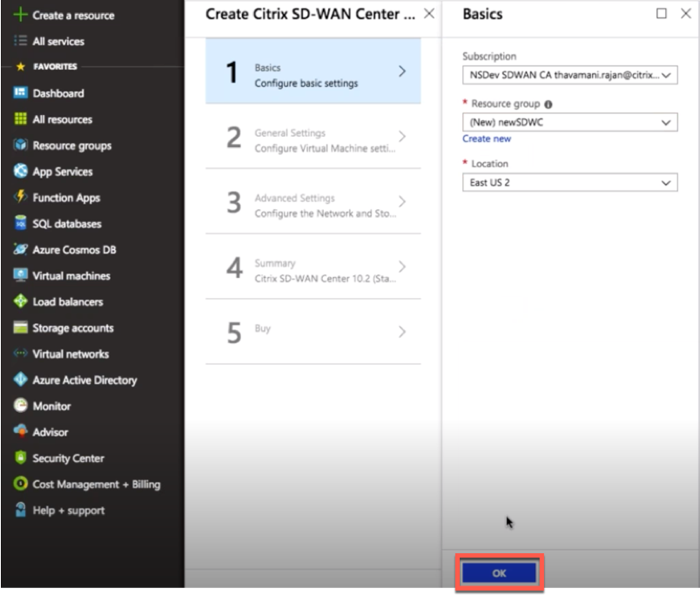Click the Security Center shield icon
Viewport: 700px width, 595px height.
21,457
